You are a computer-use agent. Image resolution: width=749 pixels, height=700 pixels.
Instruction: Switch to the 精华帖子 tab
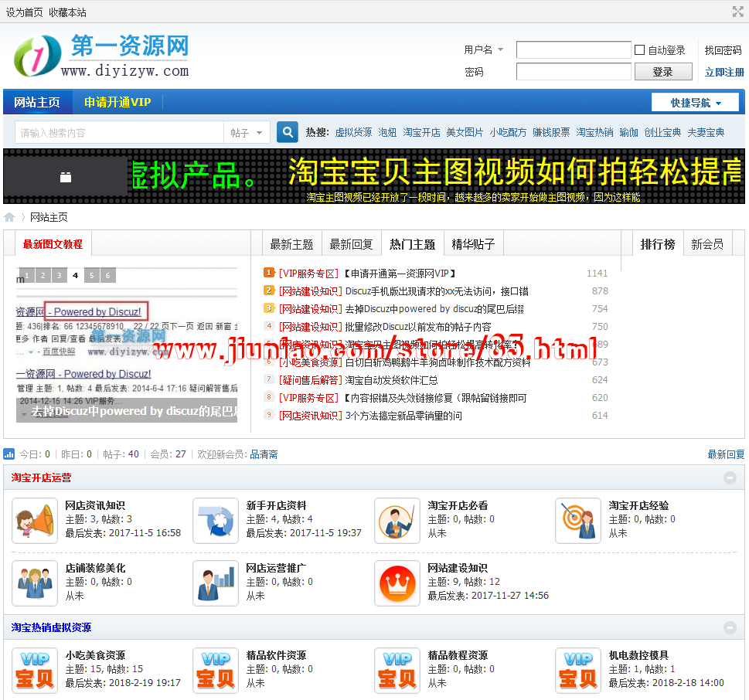click(x=473, y=244)
